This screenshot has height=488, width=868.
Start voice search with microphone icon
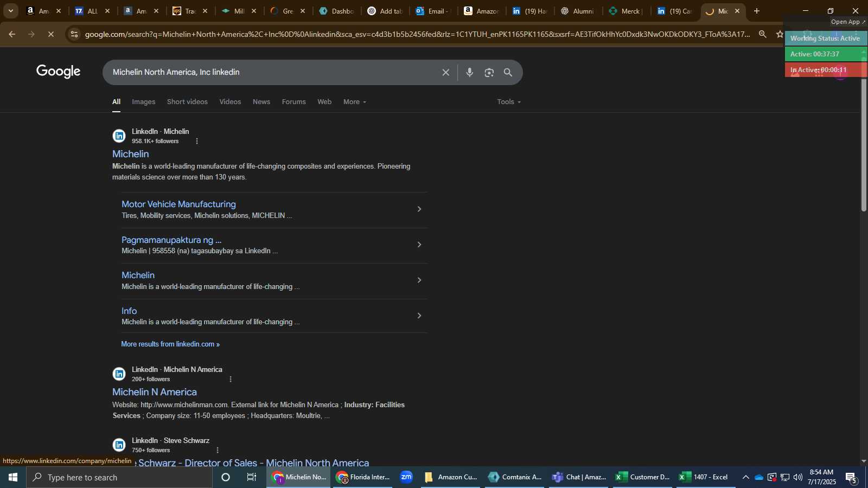pyautogui.click(x=470, y=72)
